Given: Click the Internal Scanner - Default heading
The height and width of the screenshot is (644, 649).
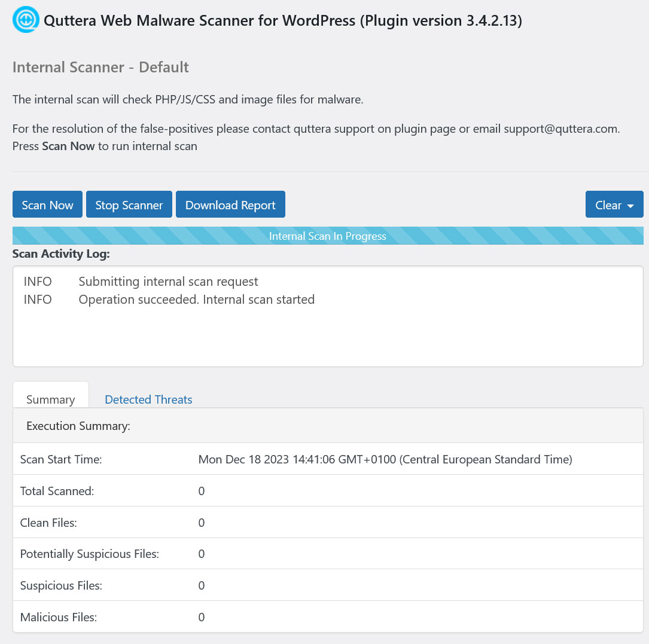Looking at the screenshot, I should tap(100, 67).
